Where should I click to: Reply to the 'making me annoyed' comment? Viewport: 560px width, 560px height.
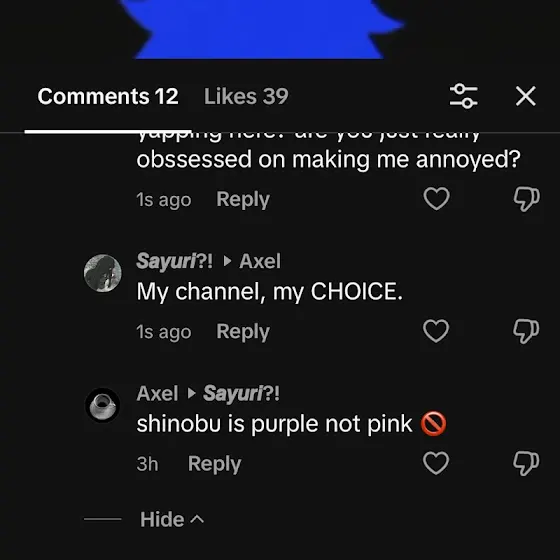[x=243, y=199]
